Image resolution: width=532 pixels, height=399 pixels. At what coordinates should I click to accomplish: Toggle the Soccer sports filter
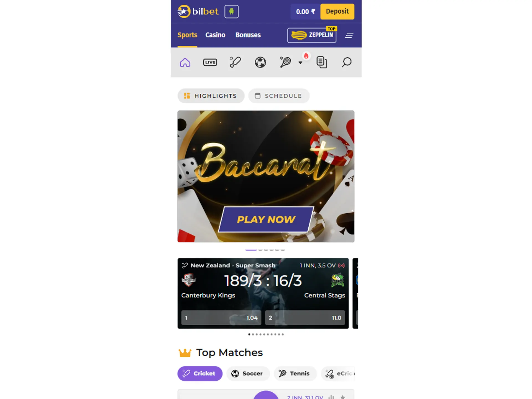coord(247,374)
